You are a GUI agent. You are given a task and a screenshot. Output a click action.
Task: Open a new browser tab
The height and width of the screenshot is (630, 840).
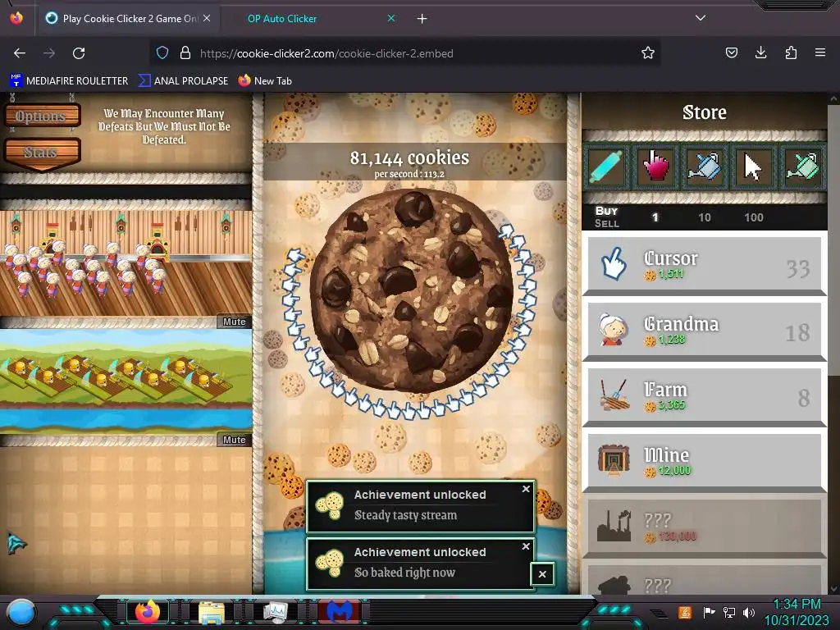422,19
